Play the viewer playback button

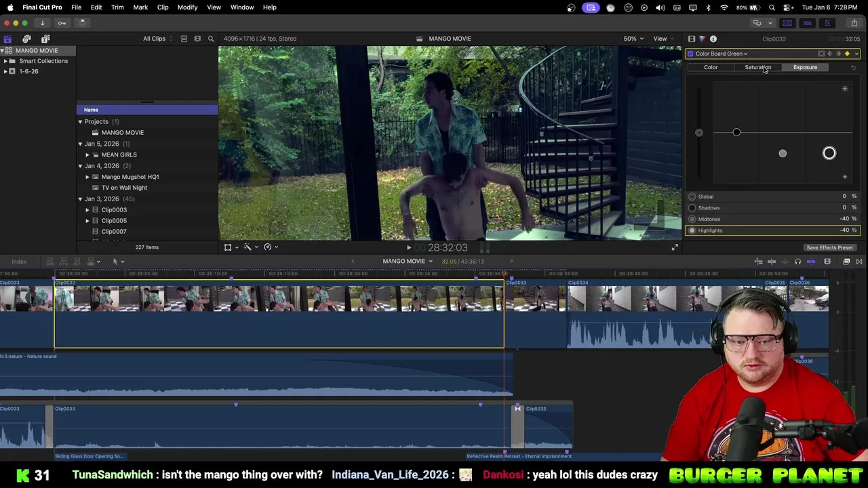(409, 248)
